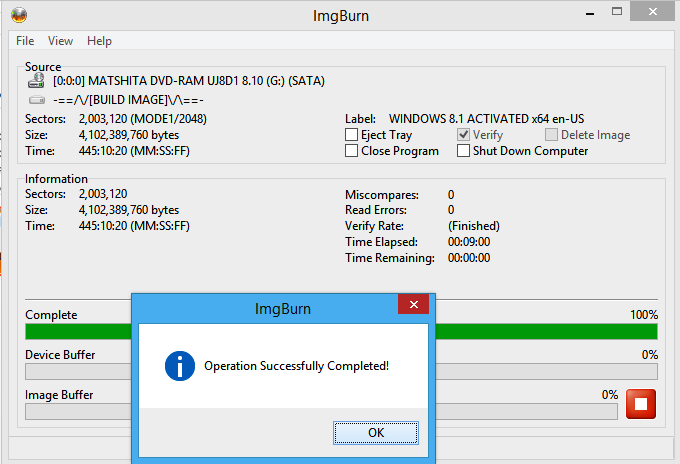Click the Read Errors label
This screenshot has height=464, width=680.
[x=376, y=210]
